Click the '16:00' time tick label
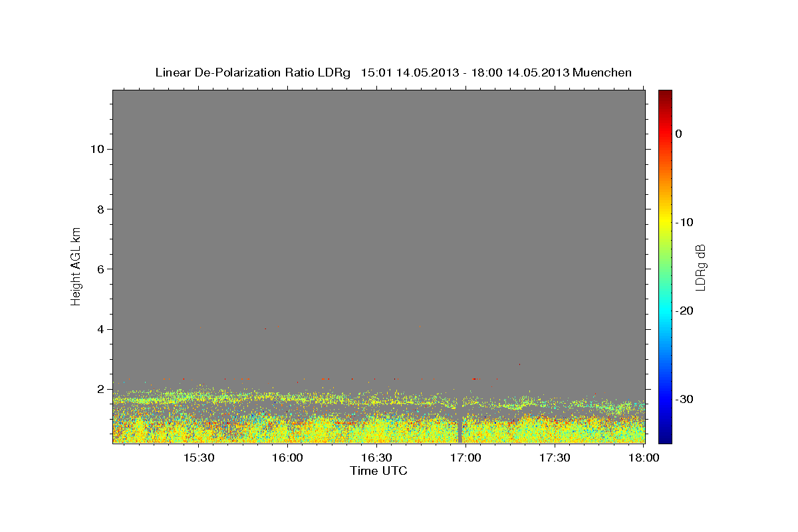Viewport: 798px width, 532px height. [287, 458]
